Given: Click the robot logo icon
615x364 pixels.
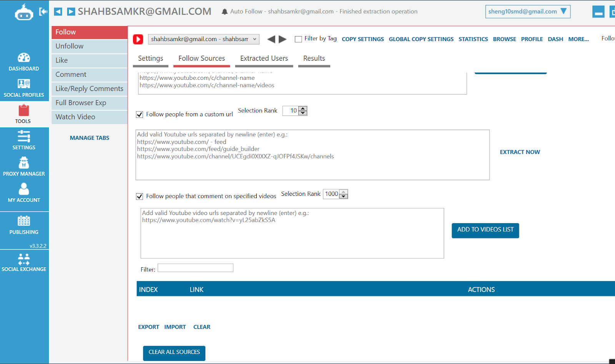Looking at the screenshot, I should coord(24,12).
